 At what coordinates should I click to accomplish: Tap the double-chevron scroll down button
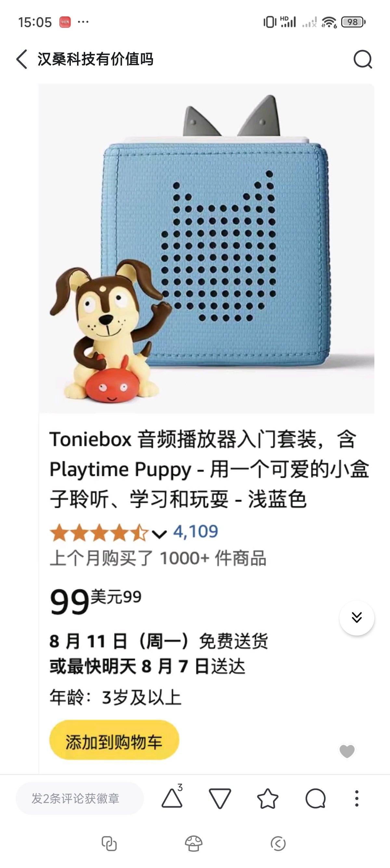tap(357, 618)
